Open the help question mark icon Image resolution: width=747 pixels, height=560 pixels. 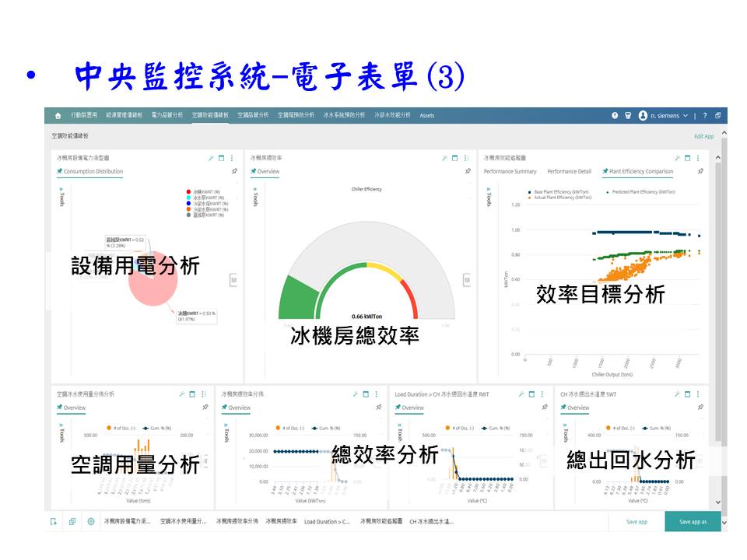pyautogui.click(x=705, y=115)
